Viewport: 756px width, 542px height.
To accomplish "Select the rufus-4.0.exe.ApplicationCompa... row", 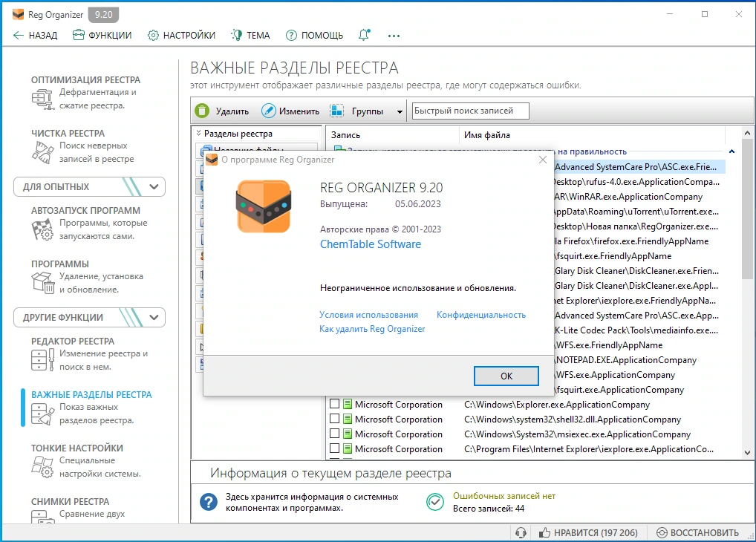I will (639, 182).
